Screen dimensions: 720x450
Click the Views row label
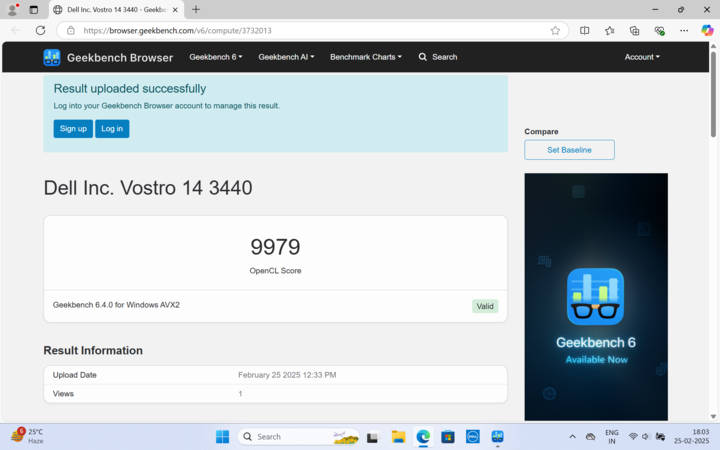[63, 394]
